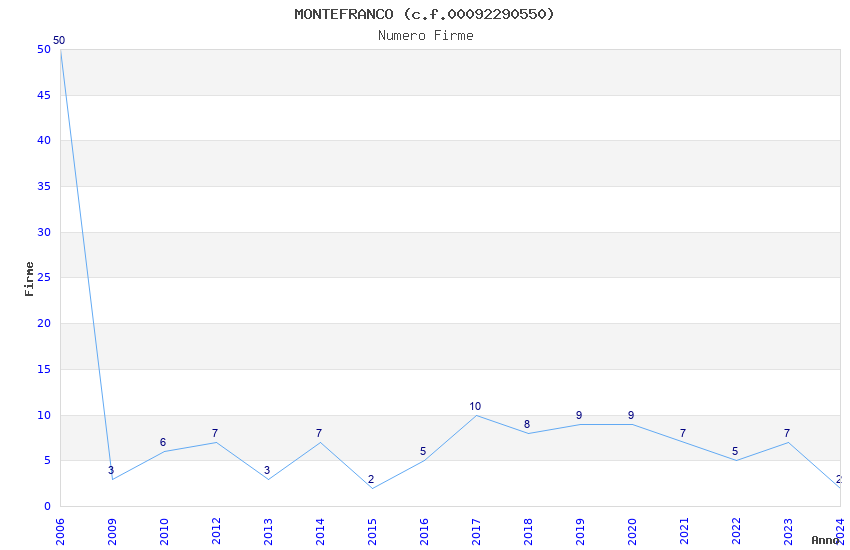This screenshot has height=550, width=850.
Task: Click the 2010 year label on x-axis
Action: (164, 532)
